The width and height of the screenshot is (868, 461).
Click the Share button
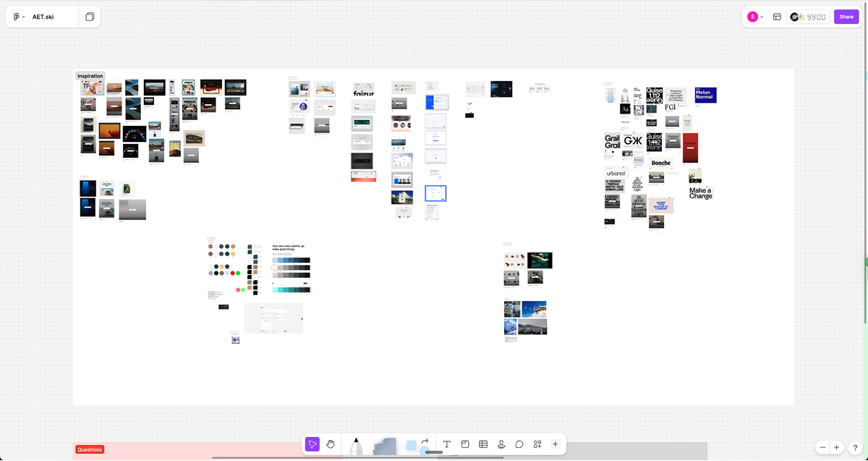(x=846, y=17)
